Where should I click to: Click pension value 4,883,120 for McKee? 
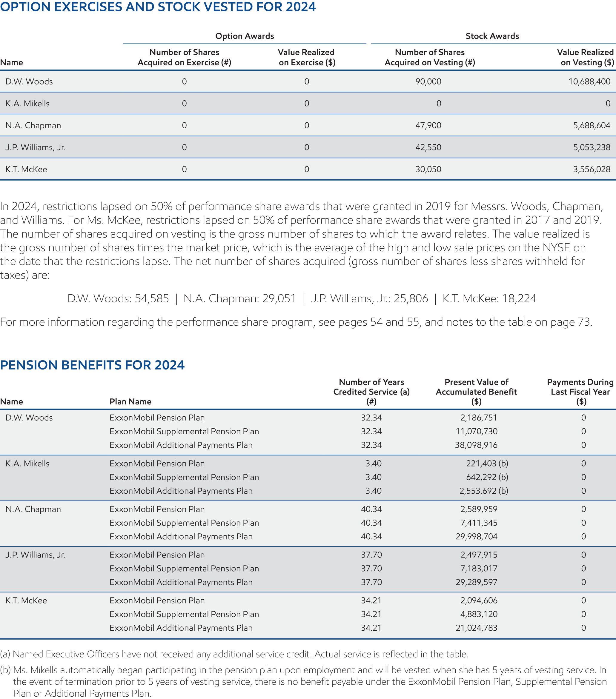pyautogui.click(x=479, y=614)
